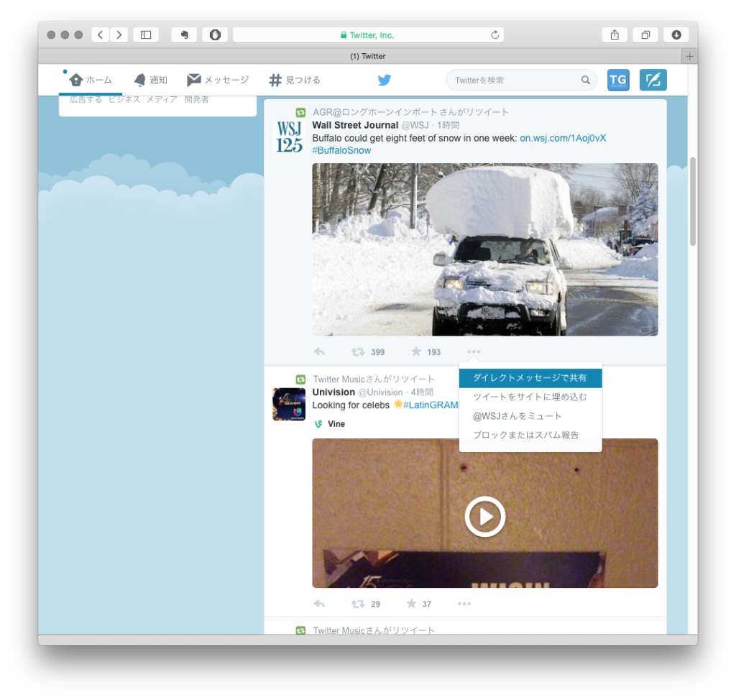Click the Twitter bird logo
736x700 pixels.
pos(385,80)
